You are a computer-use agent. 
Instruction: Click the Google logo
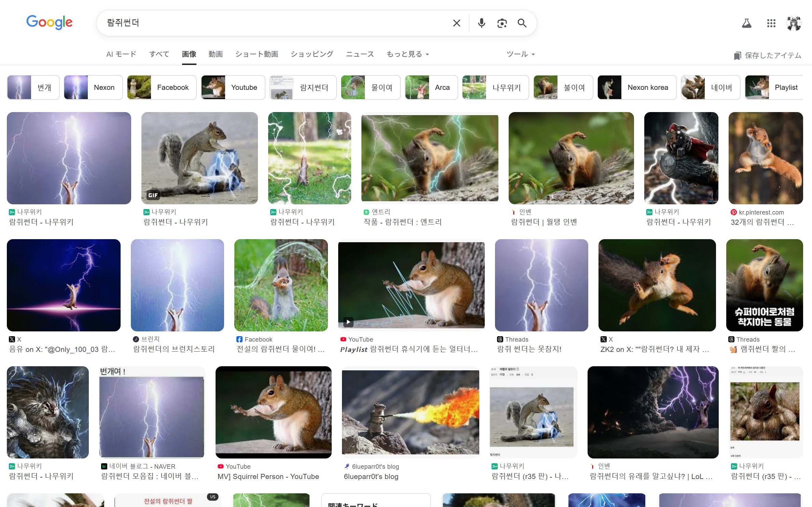(x=49, y=22)
